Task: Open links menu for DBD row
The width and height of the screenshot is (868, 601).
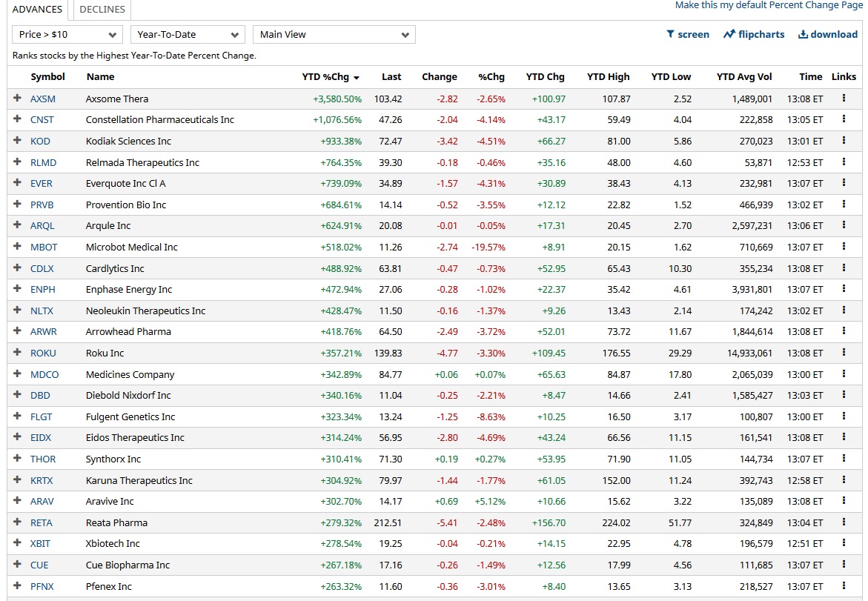Action: pos(844,394)
